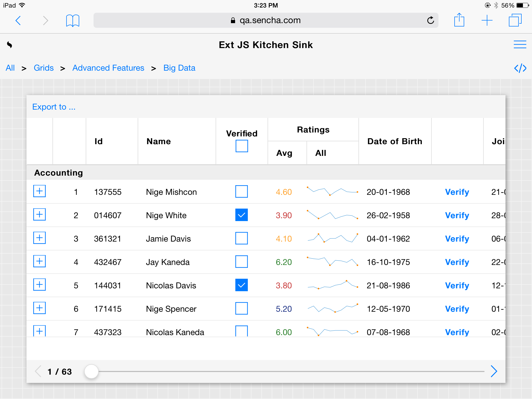Click the page slider thumb
This screenshot has width=532, height=399.
tap(91, 371)
